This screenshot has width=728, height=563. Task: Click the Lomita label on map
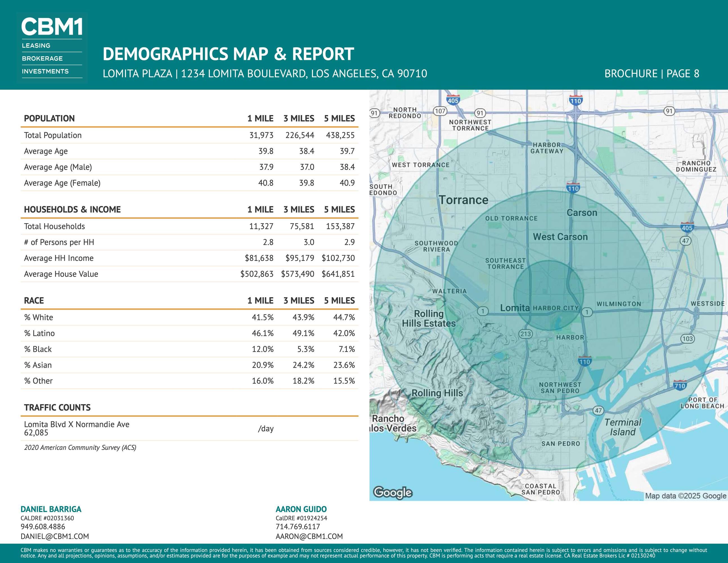515,308
